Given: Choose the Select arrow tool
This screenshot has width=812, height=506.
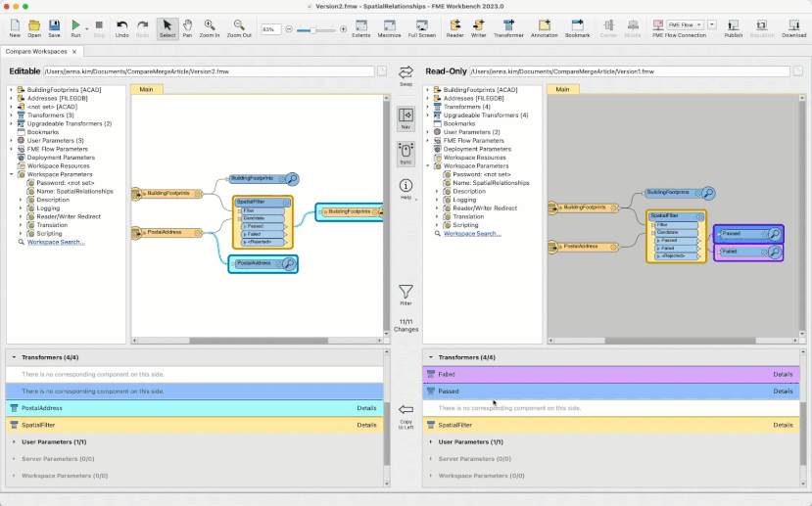Looking at the screenshot, I should point(167,28).
